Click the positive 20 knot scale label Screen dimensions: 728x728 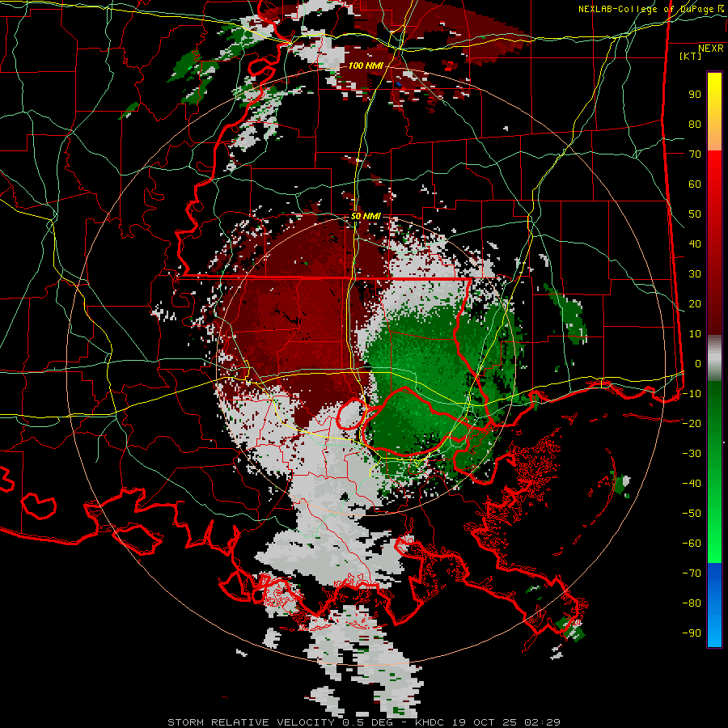tap(695, 304)
